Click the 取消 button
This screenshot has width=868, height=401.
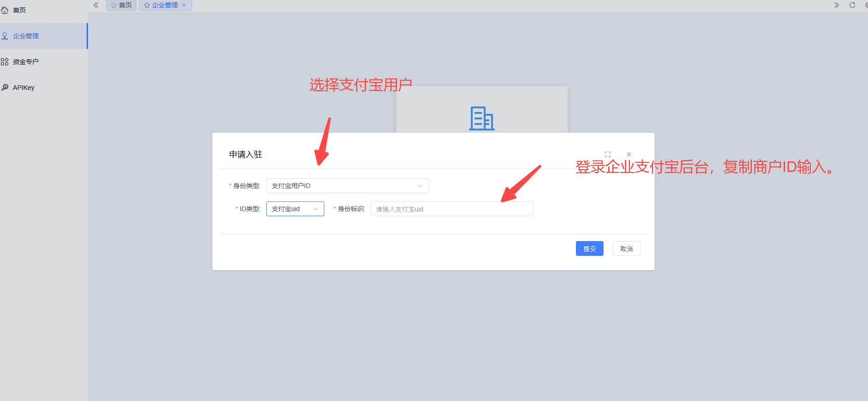(x=626, y=249)
